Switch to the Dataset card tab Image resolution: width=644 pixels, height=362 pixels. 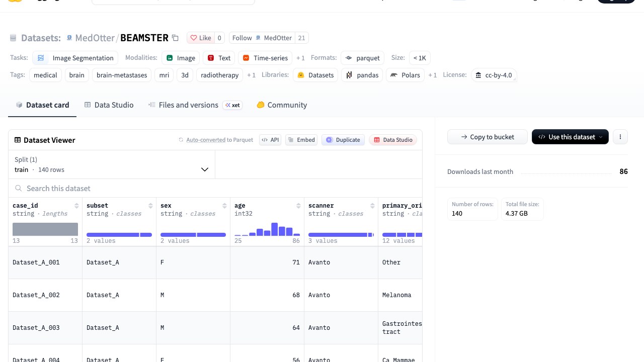[x=42, y=105]
